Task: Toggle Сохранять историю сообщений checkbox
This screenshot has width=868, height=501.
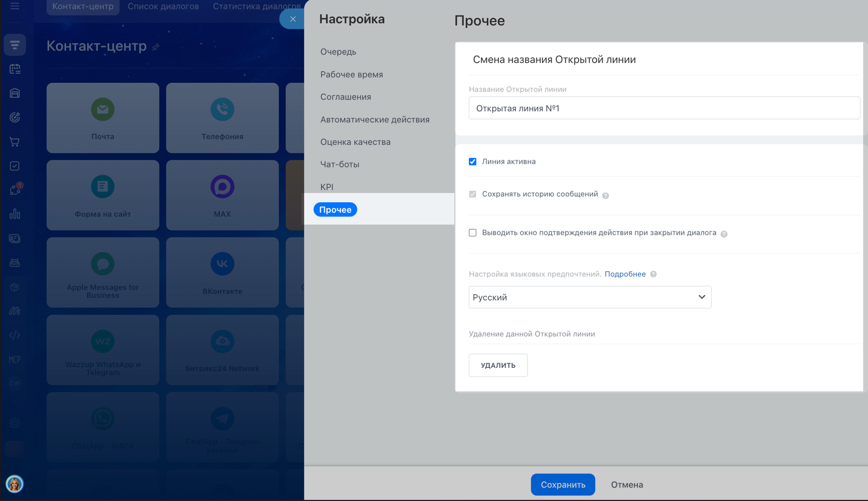Action: (x=473, y=194)
